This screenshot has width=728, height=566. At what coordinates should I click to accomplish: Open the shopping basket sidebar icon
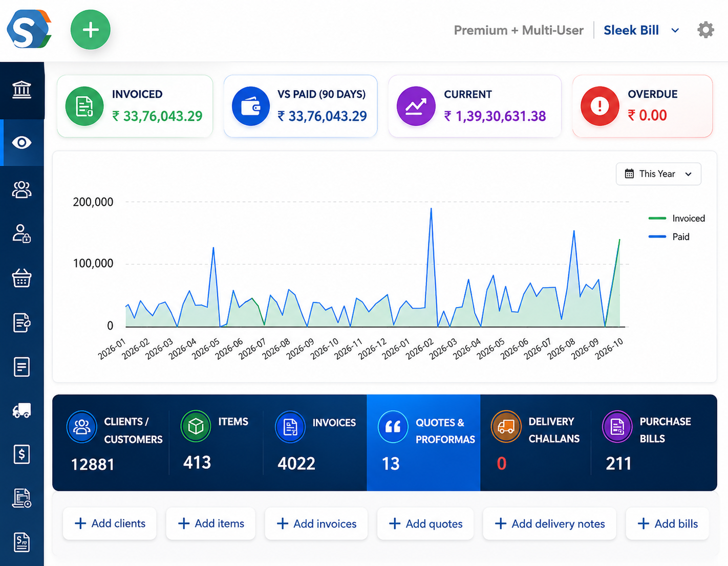[x=22, y=278]
